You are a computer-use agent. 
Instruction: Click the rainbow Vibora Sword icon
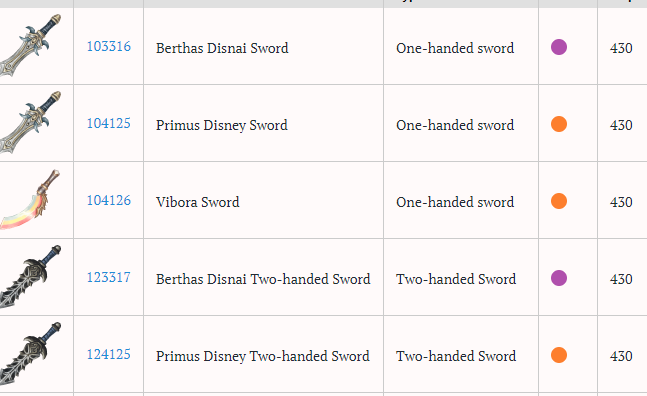30,200
